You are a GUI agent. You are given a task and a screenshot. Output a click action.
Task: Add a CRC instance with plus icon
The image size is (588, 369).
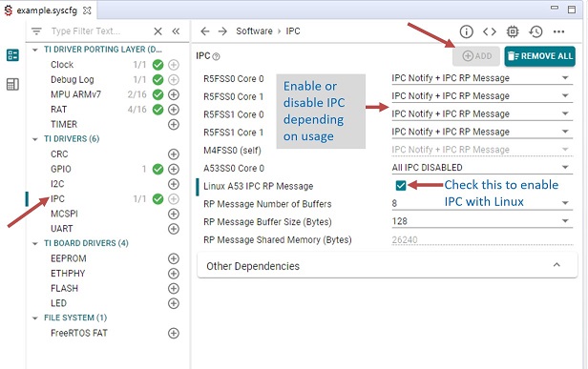click(174, 154)
